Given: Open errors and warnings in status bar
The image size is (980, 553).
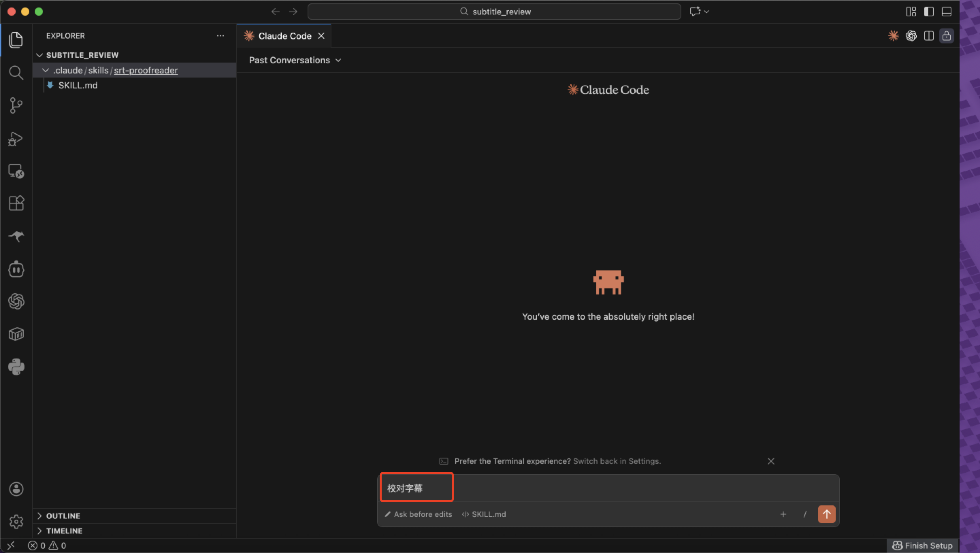Looking at the screenshot, I should [x=47, y=546].
